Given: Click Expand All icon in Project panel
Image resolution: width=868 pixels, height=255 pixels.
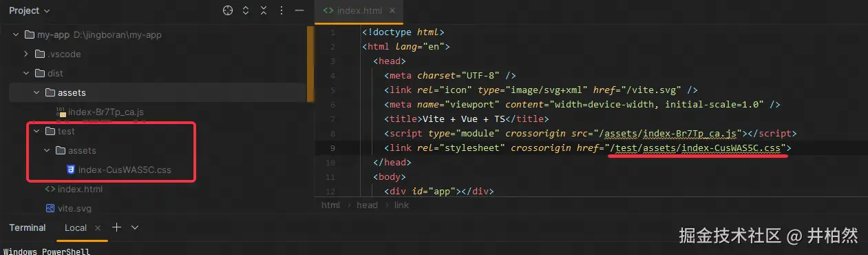Looking at the screenshot, I should pos(246,11).
